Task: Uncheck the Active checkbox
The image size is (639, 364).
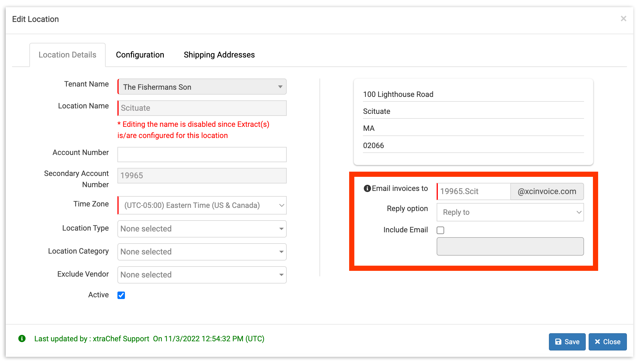Action: click(x=121, y=295)
